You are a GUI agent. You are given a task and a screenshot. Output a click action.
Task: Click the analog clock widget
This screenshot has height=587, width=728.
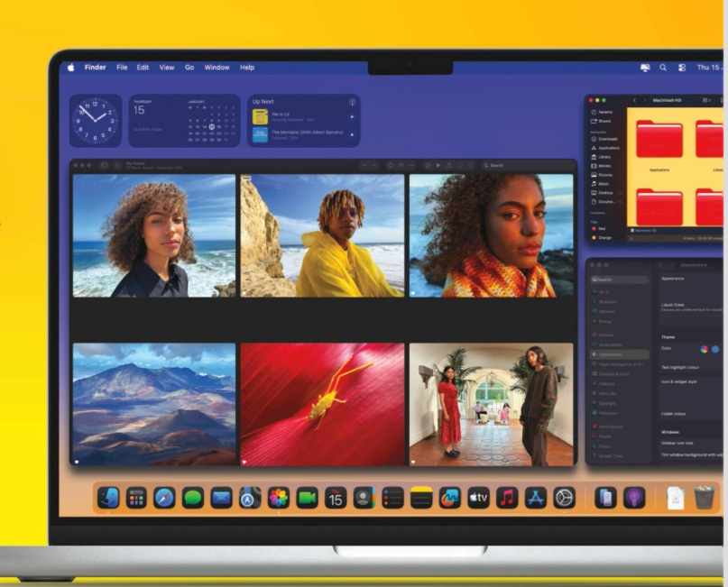point(96,121)
